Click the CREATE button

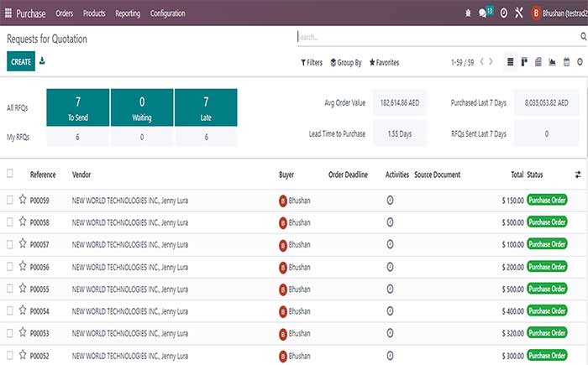[x=21, y=61]
